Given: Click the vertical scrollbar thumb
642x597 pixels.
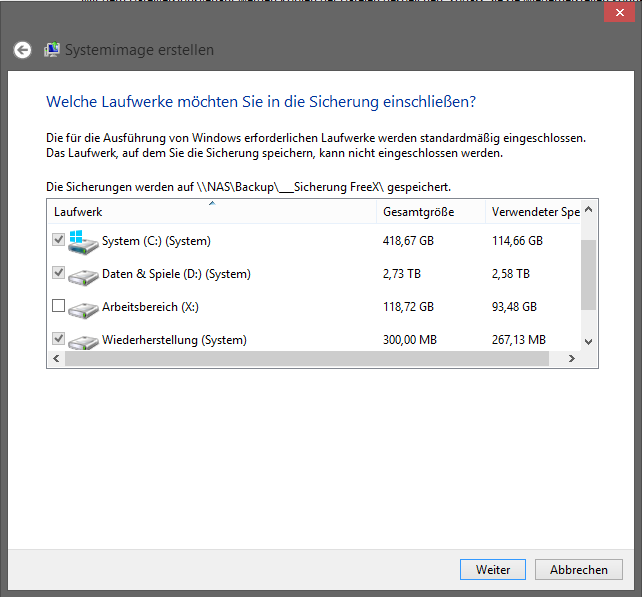Looking at the screenshot, I should tap(589, 275).
